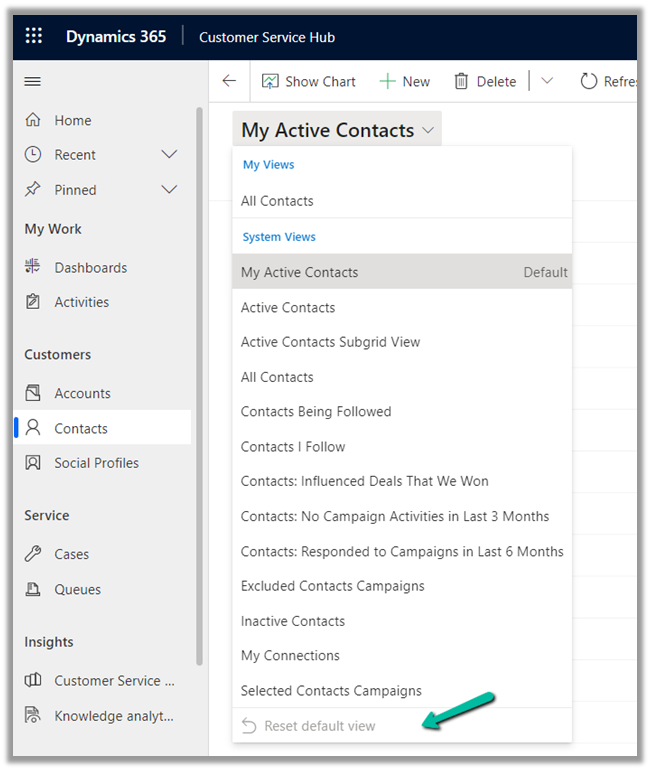Click the Show Chart icon
Image resolution: width=650 pixels, height=771 pixels.
click(270, 82)
